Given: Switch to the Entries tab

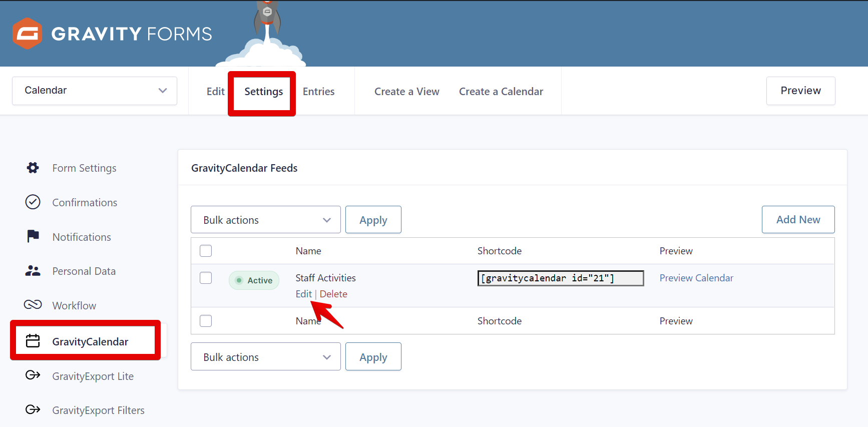Looking at the screenshot, I should click(x=318, y=92).
